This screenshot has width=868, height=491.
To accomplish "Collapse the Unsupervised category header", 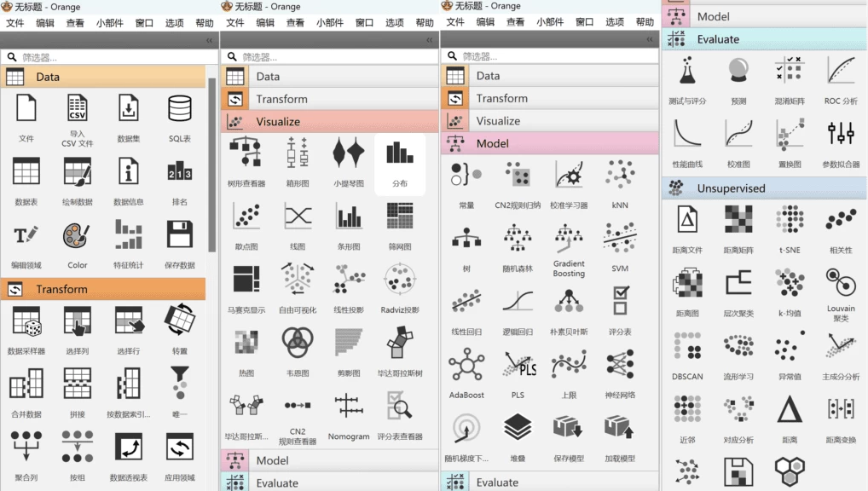I will (764, 188).
